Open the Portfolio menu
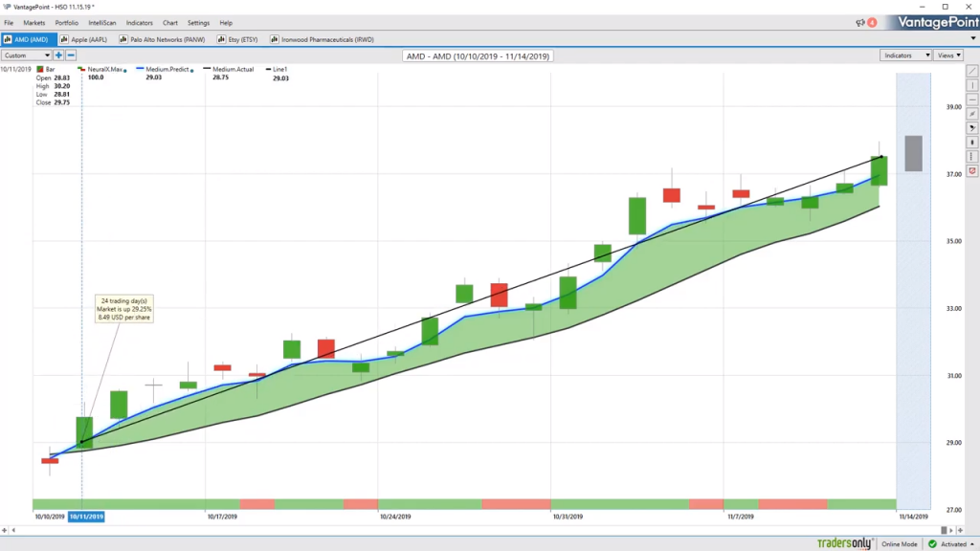The width and height of the screenshot is (980, 551). click(67, 23)
